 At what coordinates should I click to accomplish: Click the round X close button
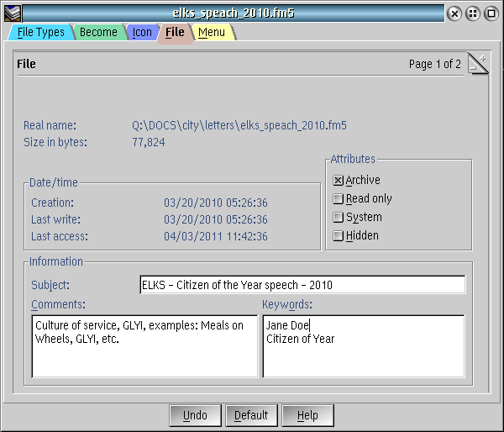coord(454,13)
